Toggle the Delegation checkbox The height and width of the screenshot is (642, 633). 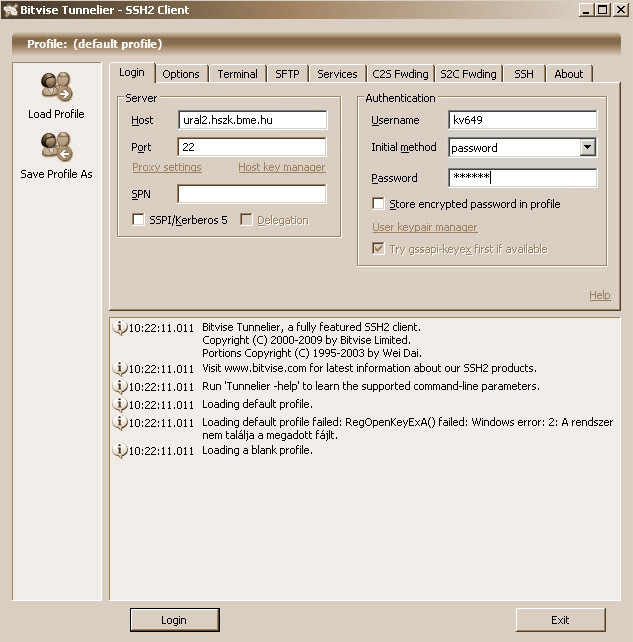pyautogui.click(x=246, y=219)
